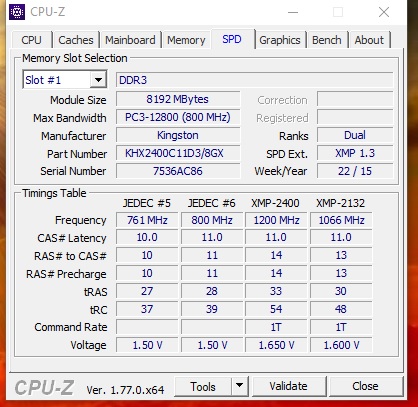Click the 22 / 15 Week/Year value
418x407 pixels.
pos(355,171)
